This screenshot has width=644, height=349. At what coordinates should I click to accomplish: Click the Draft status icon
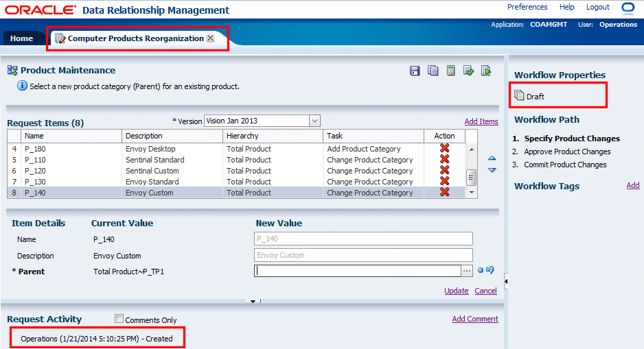[x=519, y=95]
